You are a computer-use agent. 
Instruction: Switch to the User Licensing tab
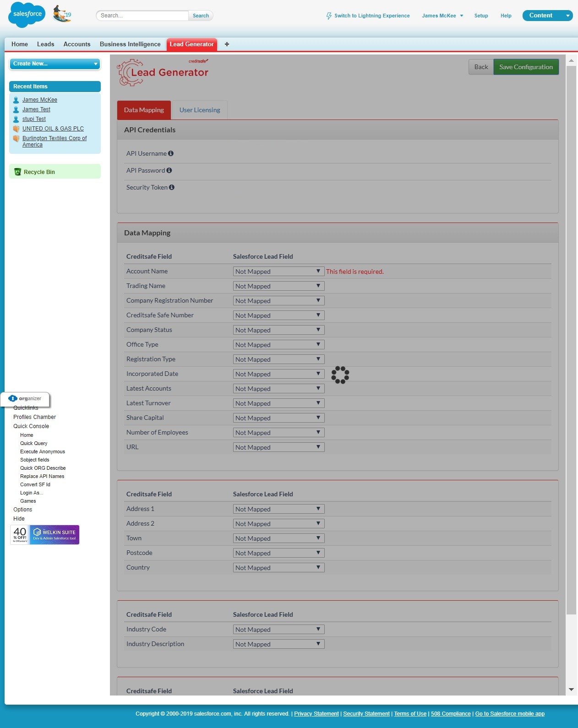200,110
